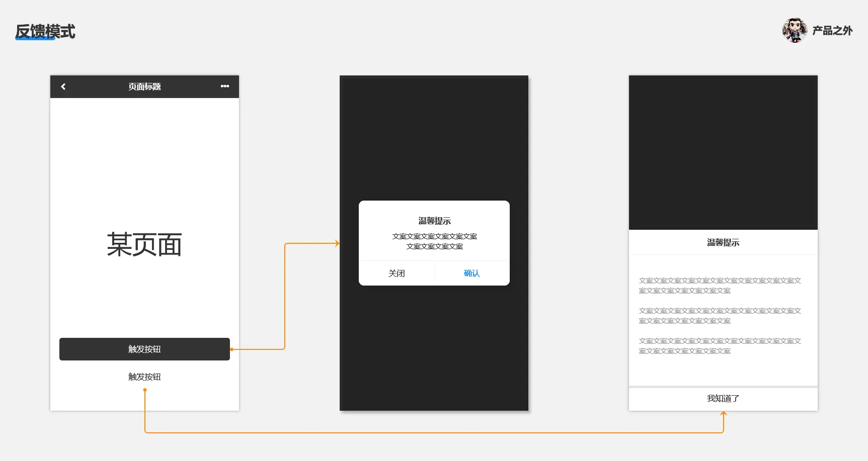The image size is (868, 461).
Task: Click the dialog body 文案 text
Action: tap(434, 241)
